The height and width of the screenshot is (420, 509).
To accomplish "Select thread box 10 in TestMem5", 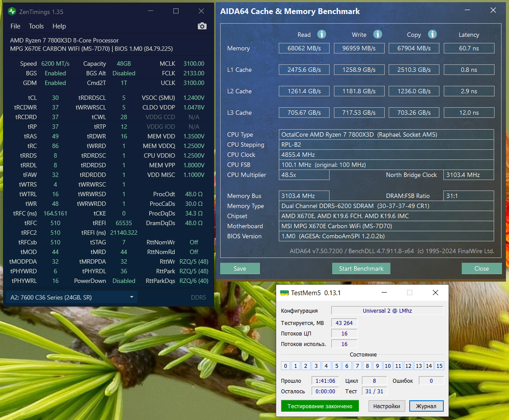I will 388,366.
